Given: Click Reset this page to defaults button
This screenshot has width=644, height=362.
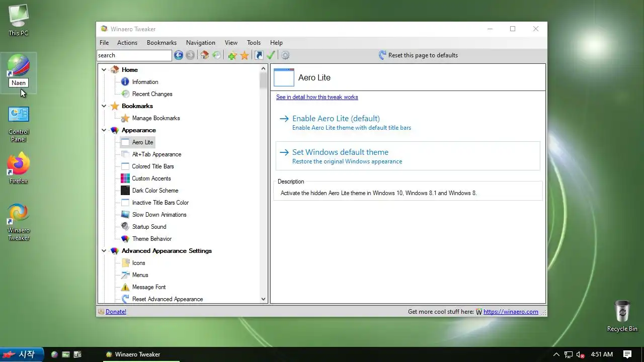Looking at the screenshot, I should 418,55.
